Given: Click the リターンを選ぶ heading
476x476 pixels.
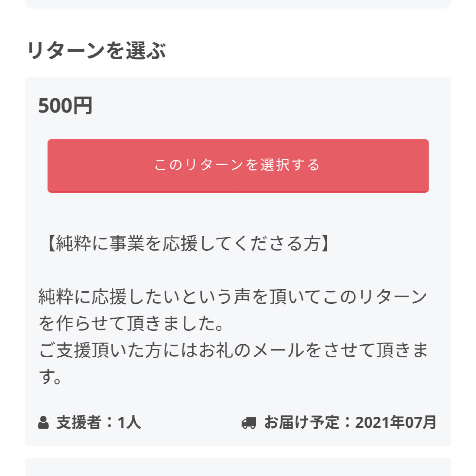Looking at the screenshot, I should tap(97, 50).
